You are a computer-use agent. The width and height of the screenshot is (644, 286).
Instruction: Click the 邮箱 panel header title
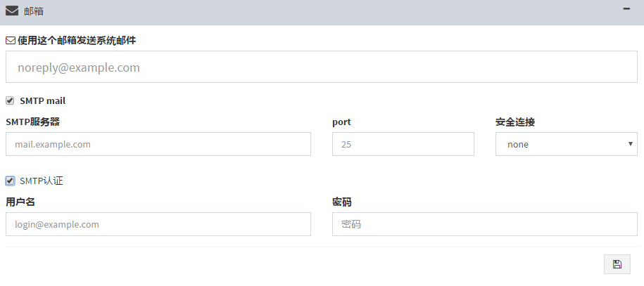pos(34,11)
